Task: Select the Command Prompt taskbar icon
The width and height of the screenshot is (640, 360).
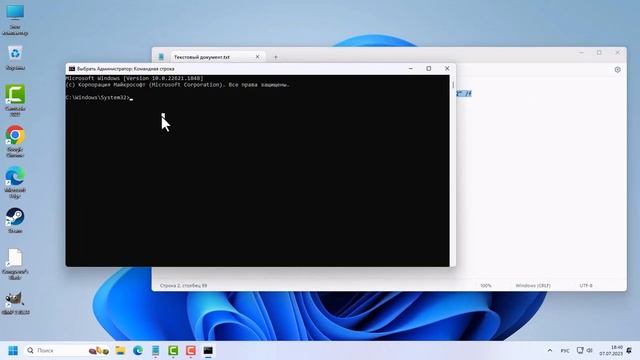Action: [x=208, y=351]
